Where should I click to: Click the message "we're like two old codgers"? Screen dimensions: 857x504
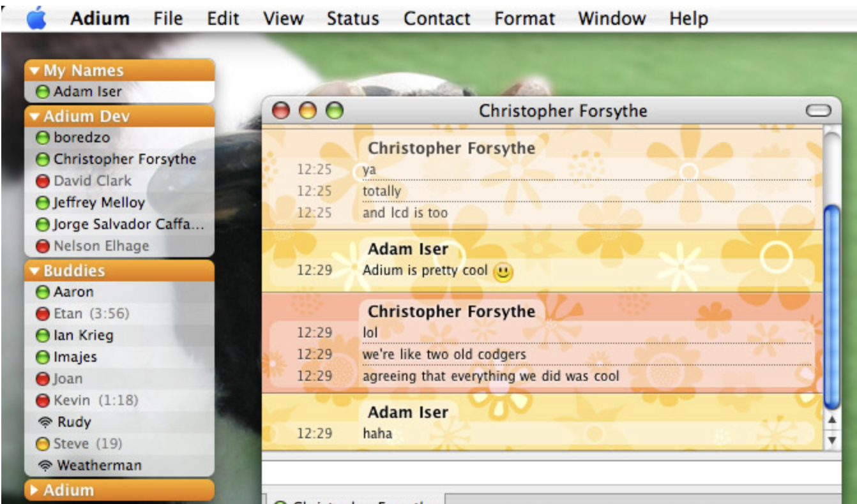[444, 354]
